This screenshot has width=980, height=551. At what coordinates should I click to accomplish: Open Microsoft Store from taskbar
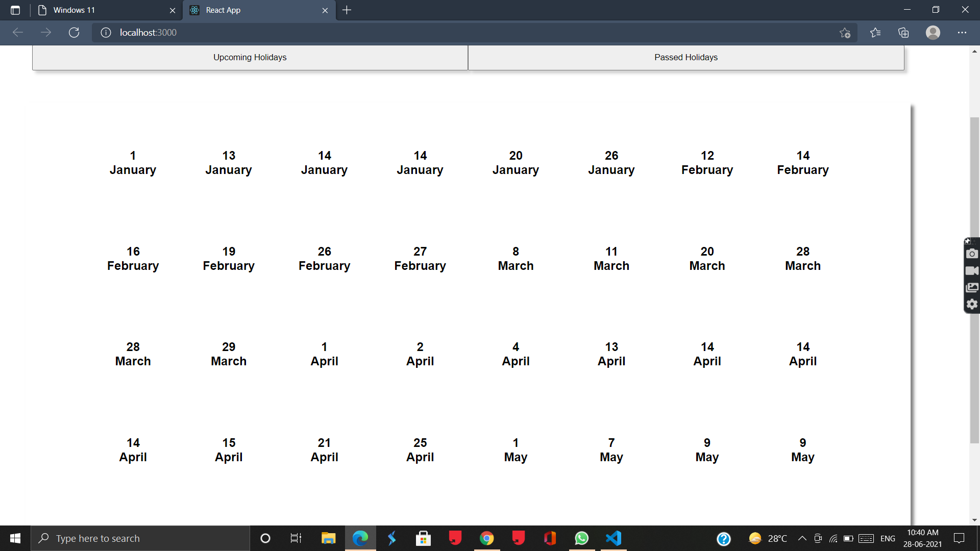click(423, 538)
